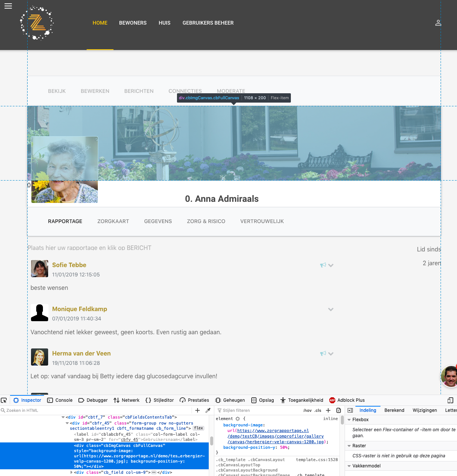The width and height of the screenshot is (457, 476).
Task: Expand the Herma van der Veen post chevron
Action: pos(331,354)
